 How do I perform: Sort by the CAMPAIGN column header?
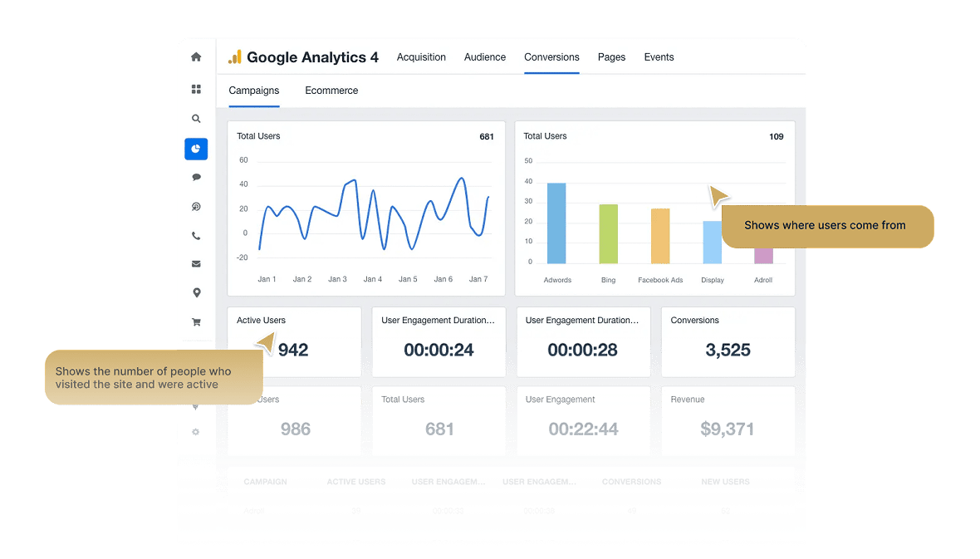[265, 482]
